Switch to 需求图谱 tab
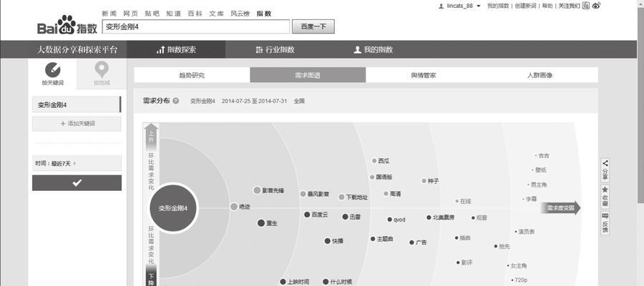 tap(308, 75)
